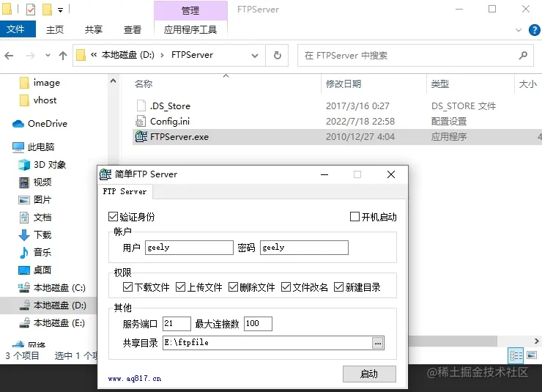Open Explorer help question mark
This screenshot has width=542, height=392.
tap(534, 30)
